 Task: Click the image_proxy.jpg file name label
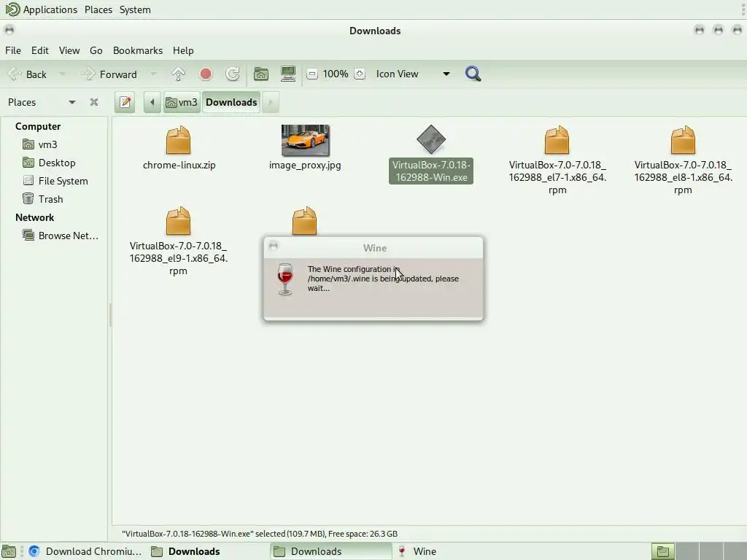[x=305, y=166]
